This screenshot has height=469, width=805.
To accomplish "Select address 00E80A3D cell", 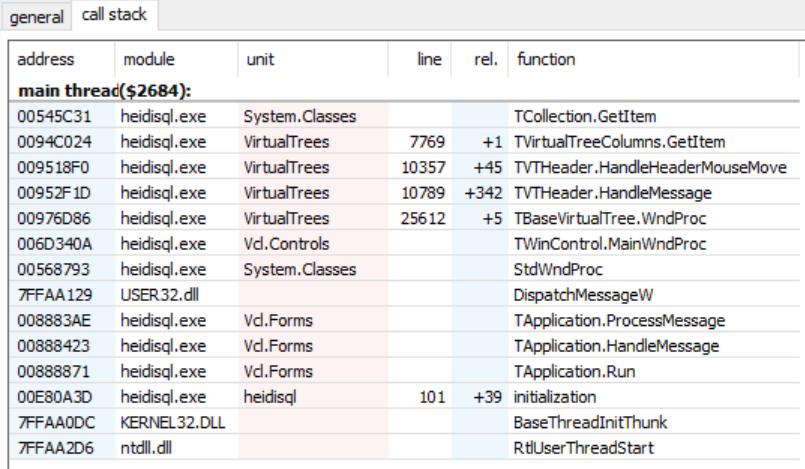I will click(x=54, y=397).
